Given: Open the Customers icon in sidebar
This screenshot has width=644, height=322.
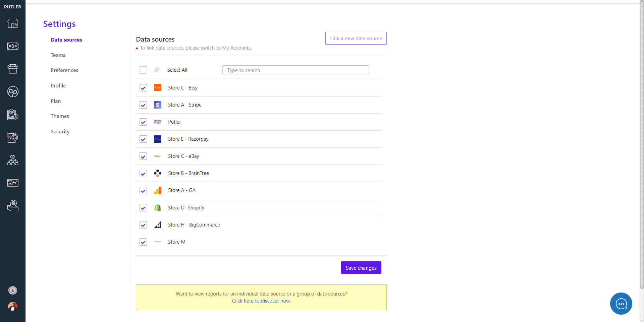Looking at the screenshot, I should coord(13,91).
